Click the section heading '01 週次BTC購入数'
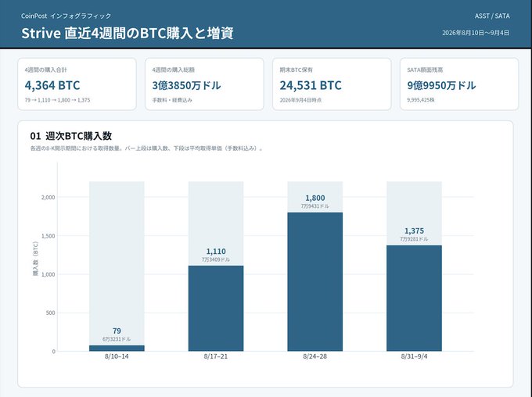Image resolution: width=532 pixels, height=397 pixels. (71, 136)
